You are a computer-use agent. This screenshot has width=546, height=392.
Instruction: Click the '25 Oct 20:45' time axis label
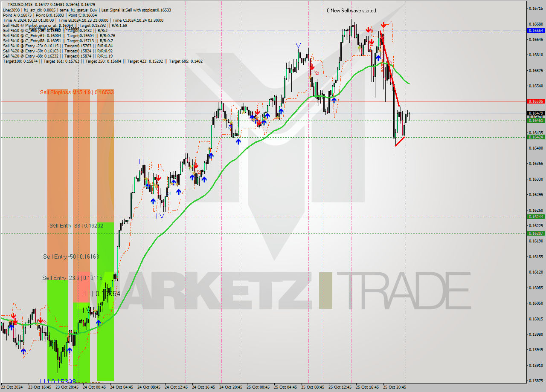[395, 387]
